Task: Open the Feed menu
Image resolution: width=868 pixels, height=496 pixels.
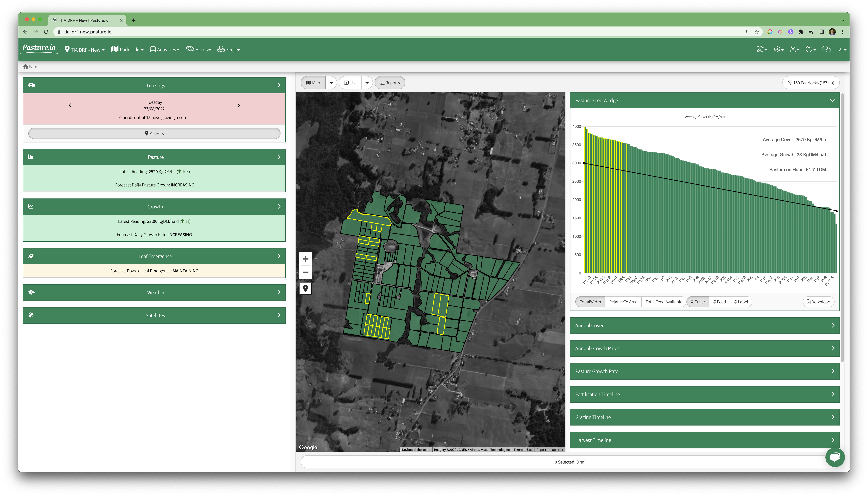Action: click(229, 50)
